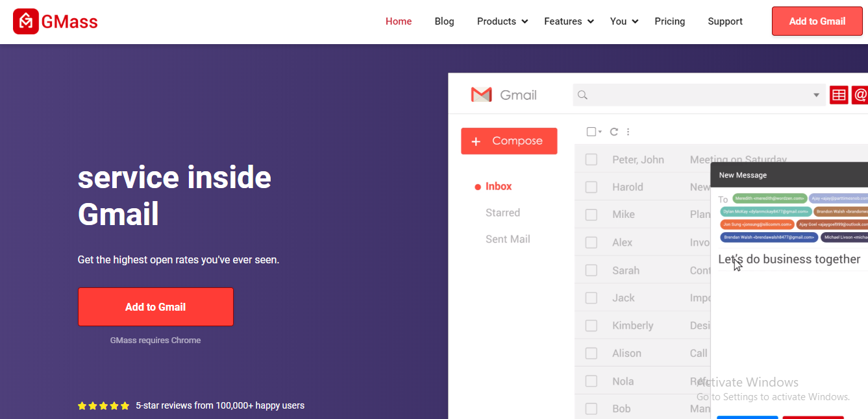This screenshot has width=868, height=419.
Task: Select the Mike email checkbox
Action: pos(591,215)
